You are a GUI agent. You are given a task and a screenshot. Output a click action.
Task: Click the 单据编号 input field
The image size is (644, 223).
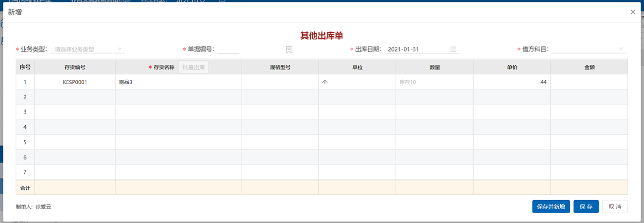[x=228, y=49]
